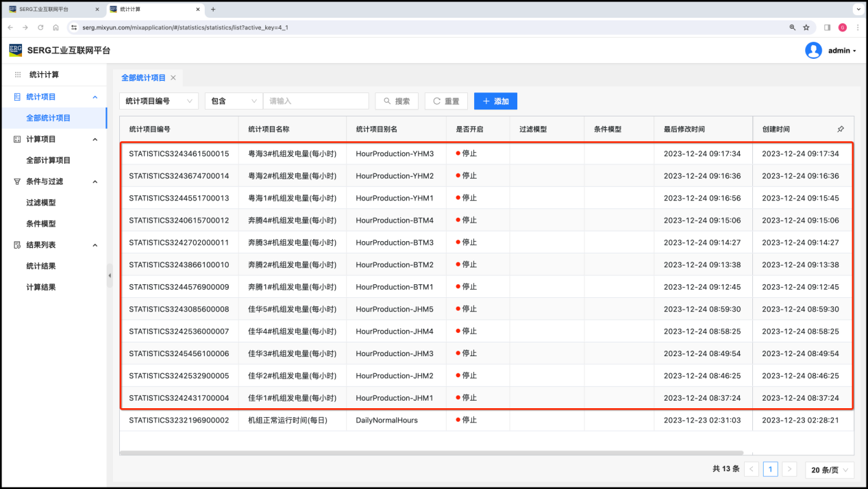Screen dimensions: 868x489
Task: Click the 请输入 search input field
Action: point(316,101)
